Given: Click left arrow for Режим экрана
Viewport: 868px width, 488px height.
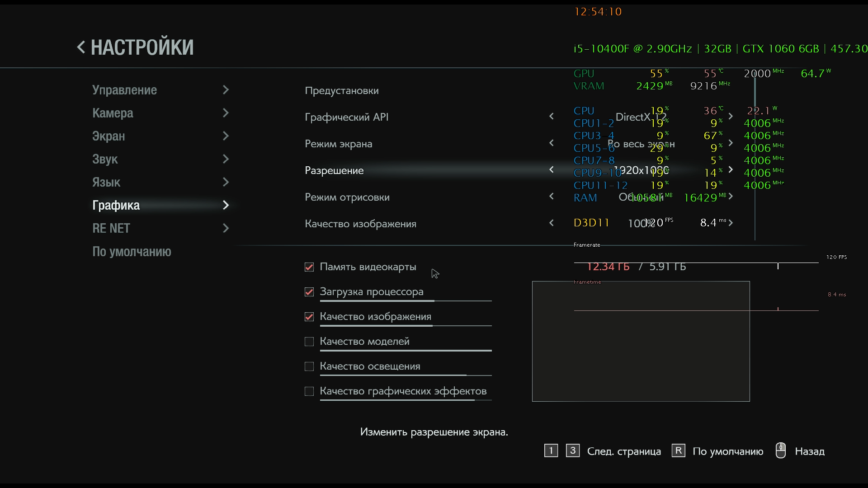Looking at the screenshot, I should click(x=551, y=143).
